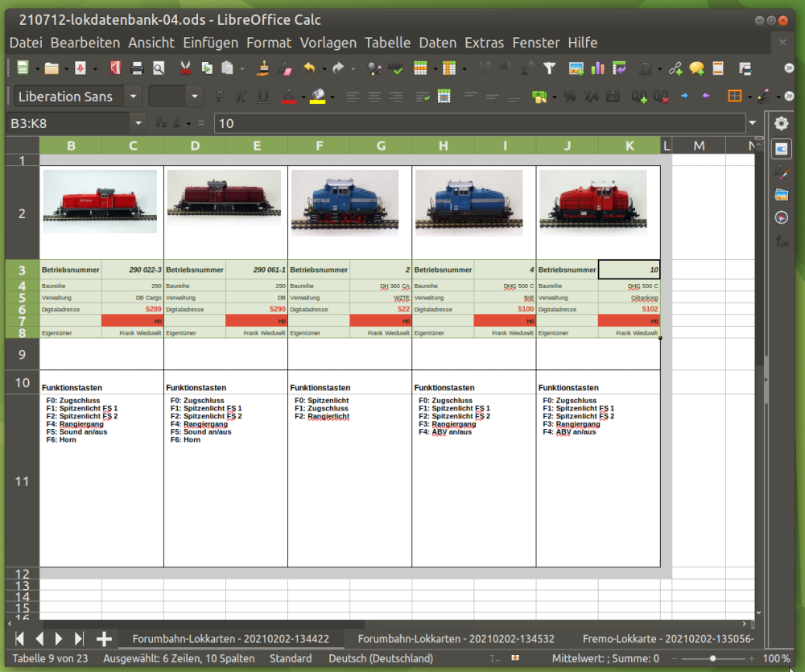Expand the Name Box dropdown next to B3:K8
This screenshot has height=672, width=805.
pos(138,123)
